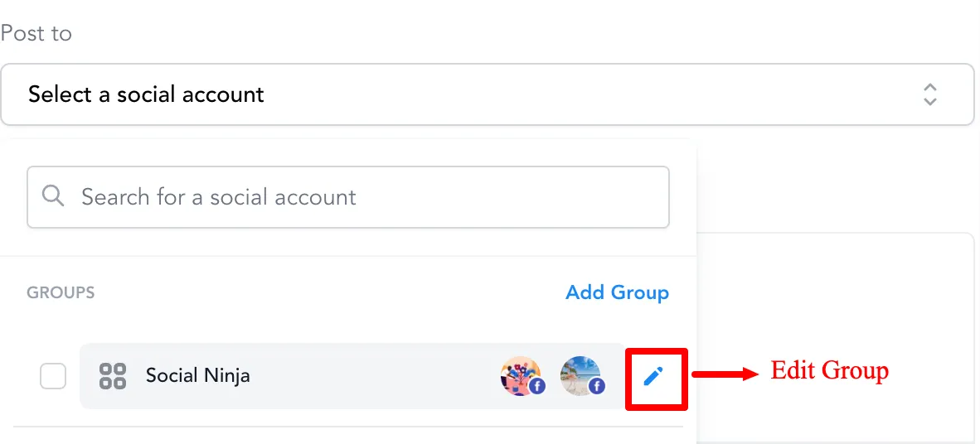Image resolution: width=980 pixels, height=444 pixels.
Task: Click the Post to label
Action: coord(36,34)
